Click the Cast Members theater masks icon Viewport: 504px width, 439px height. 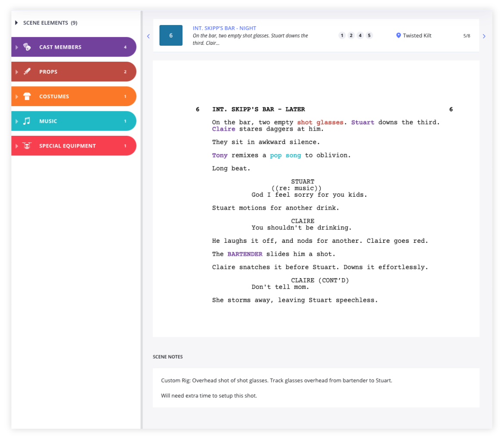tap(27, 47)
